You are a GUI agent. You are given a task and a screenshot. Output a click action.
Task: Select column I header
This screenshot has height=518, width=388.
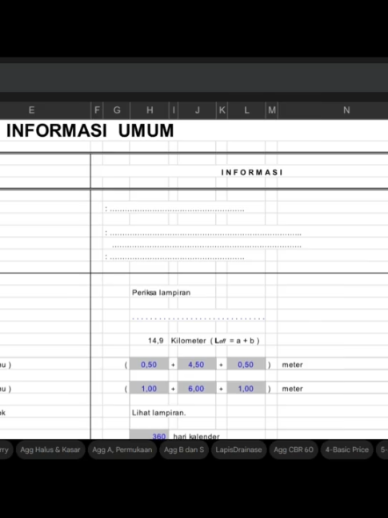(173, 110)
